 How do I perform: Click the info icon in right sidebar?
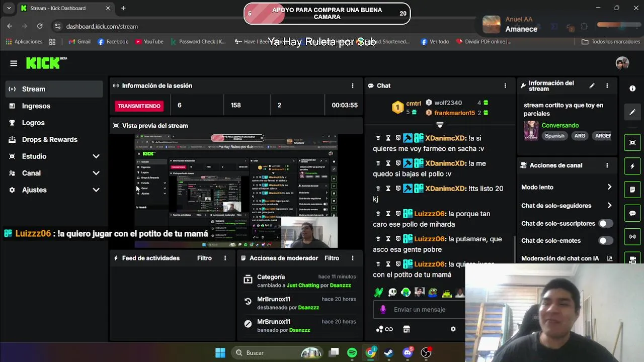point(632,88)
